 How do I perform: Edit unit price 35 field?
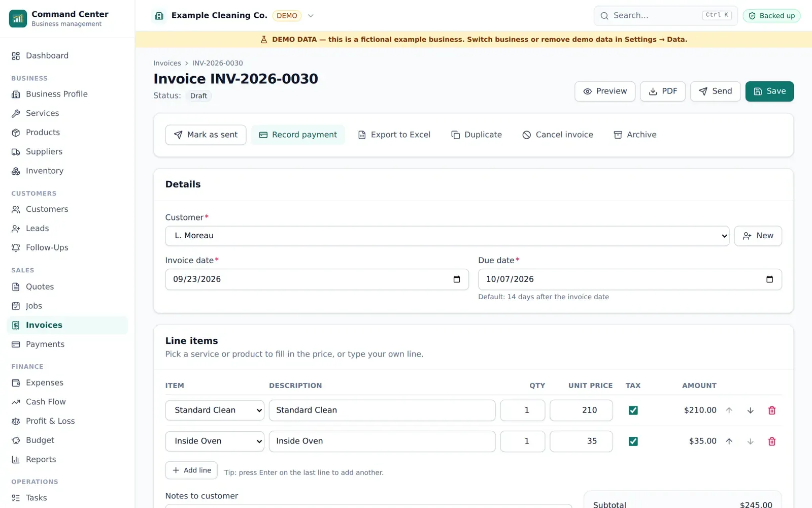tap(581, 441)
